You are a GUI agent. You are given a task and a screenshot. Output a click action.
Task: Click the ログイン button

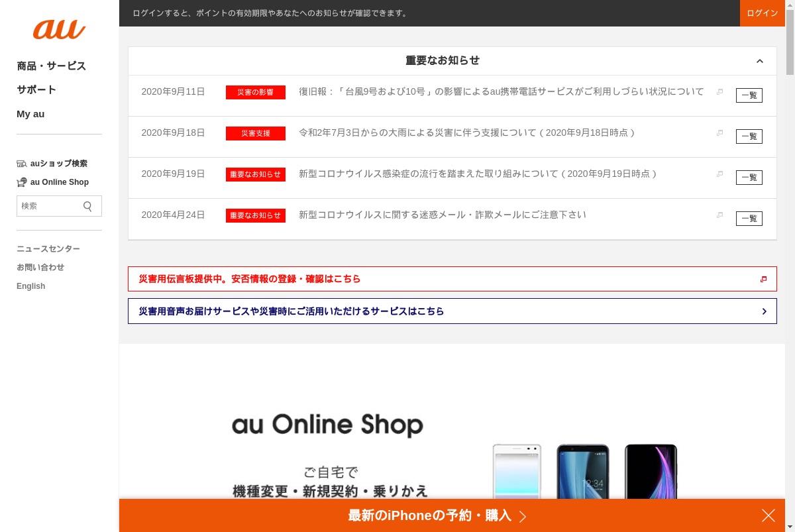tap(763, 13)
